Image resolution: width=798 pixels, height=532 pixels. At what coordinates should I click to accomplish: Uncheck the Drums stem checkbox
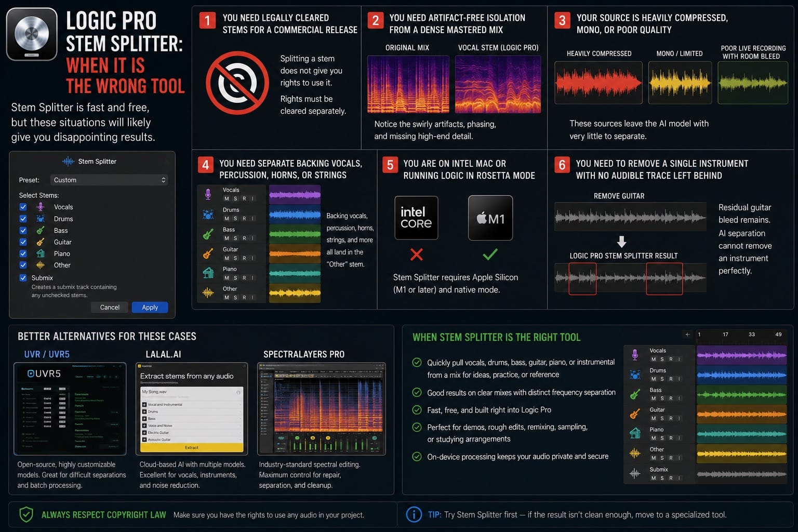[x=23, y=219]
